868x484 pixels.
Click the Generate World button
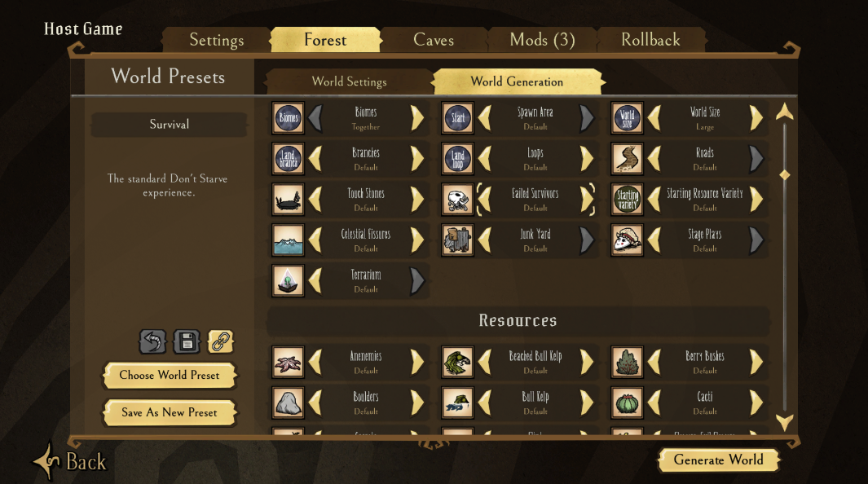point(719,460)
